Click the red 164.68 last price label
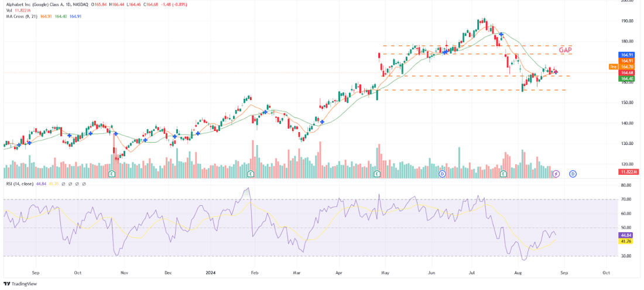The width and height of the screenshot is (644, 290). pyautogui.click(x=626, y=72)
